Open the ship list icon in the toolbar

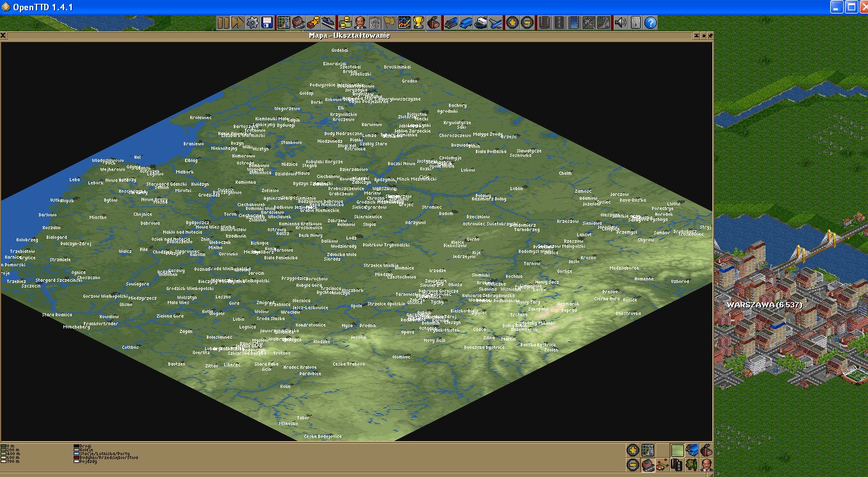[x=481, y=23]
